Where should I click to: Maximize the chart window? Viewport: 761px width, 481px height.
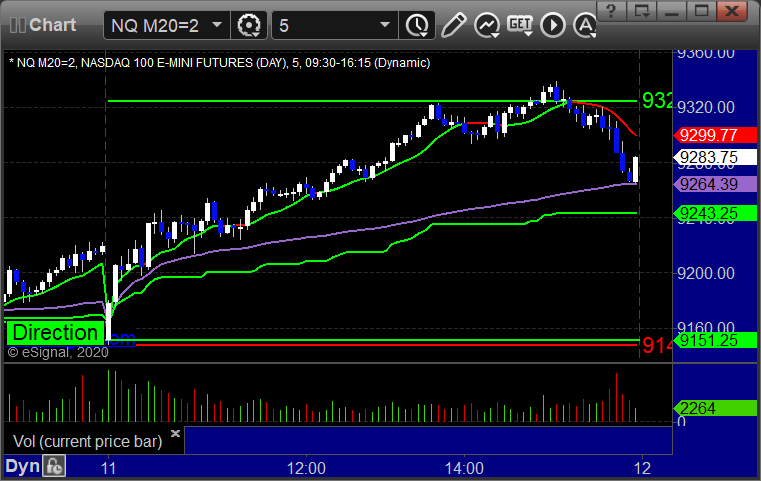[x=701, y=11]
